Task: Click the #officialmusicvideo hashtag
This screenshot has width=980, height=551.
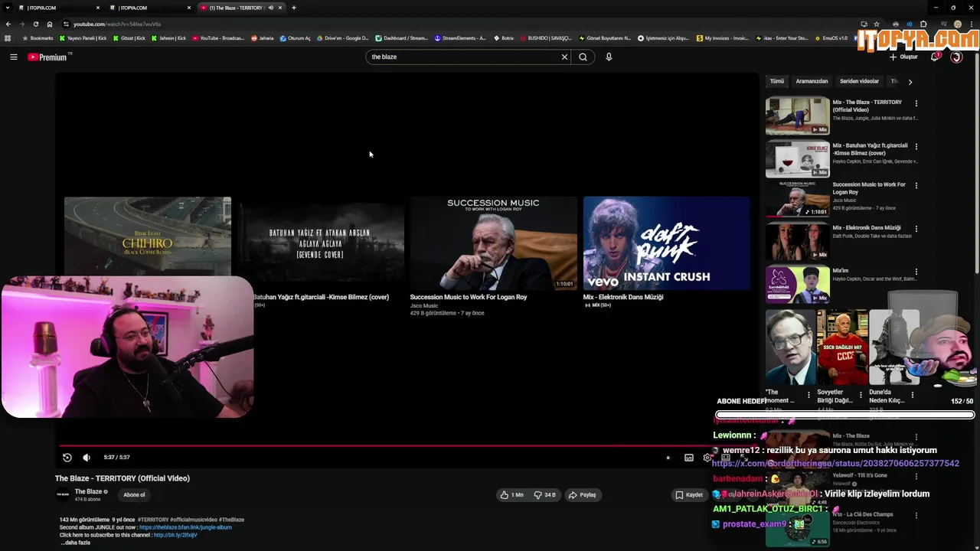Action: (194, 520)
